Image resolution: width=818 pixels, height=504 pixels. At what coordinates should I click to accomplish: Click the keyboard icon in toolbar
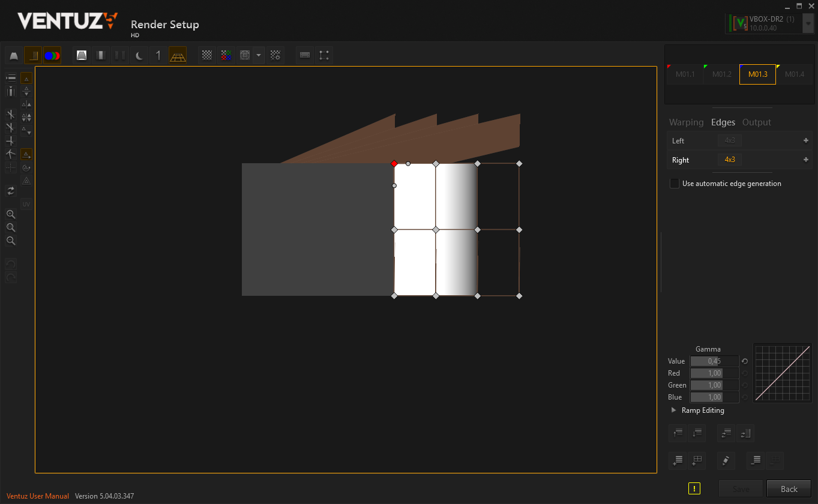click(x=305, y=55)
